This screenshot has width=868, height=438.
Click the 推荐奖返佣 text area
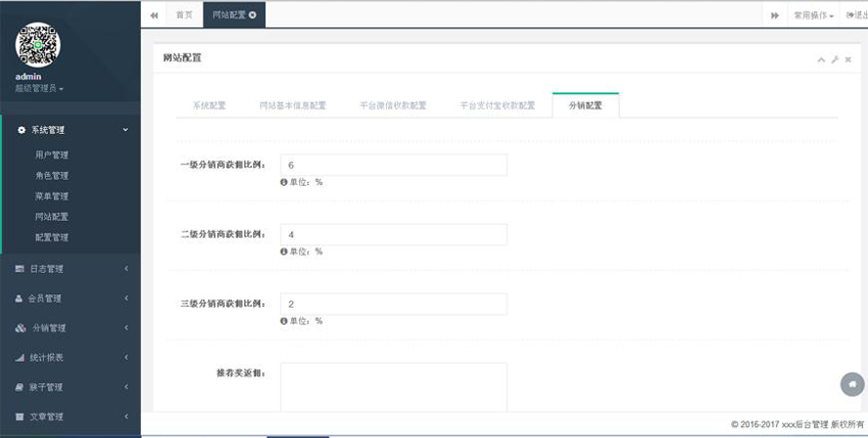point(394,387)
